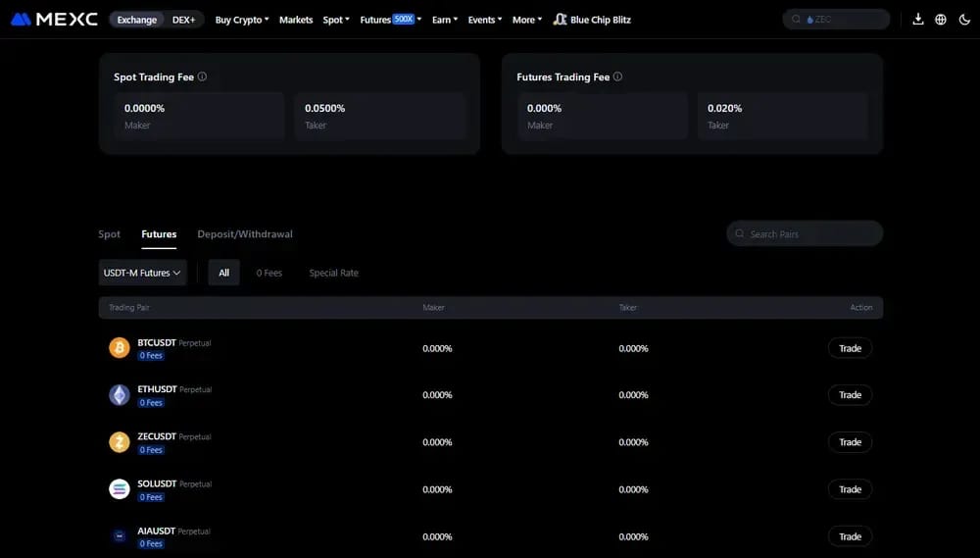Expand the Events menu

tap(485, 20)
